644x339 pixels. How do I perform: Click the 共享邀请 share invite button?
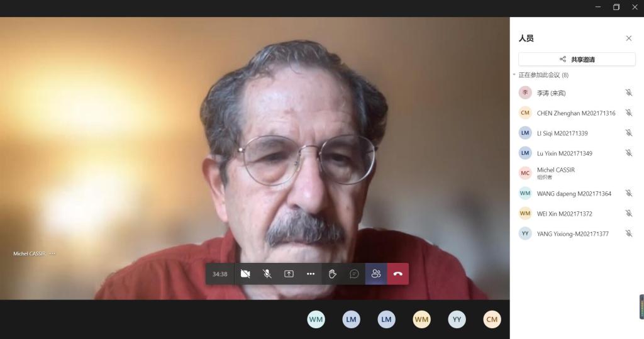click(577, 59)
